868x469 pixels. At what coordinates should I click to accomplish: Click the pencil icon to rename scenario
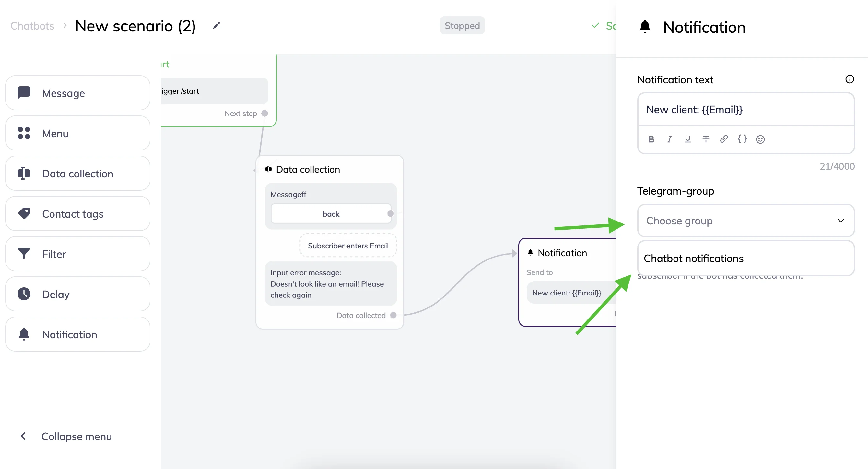[216, 26]
